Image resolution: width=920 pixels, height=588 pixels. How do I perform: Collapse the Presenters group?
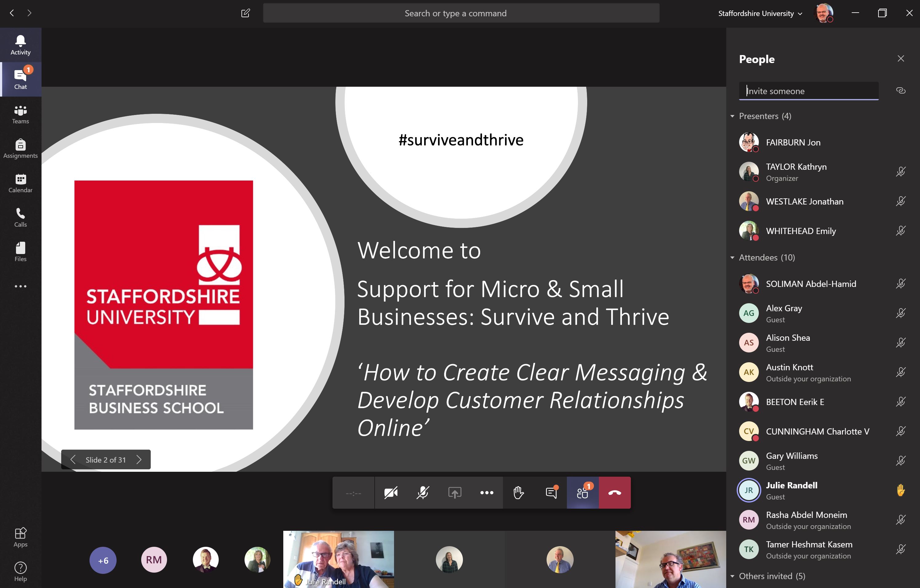732,116
